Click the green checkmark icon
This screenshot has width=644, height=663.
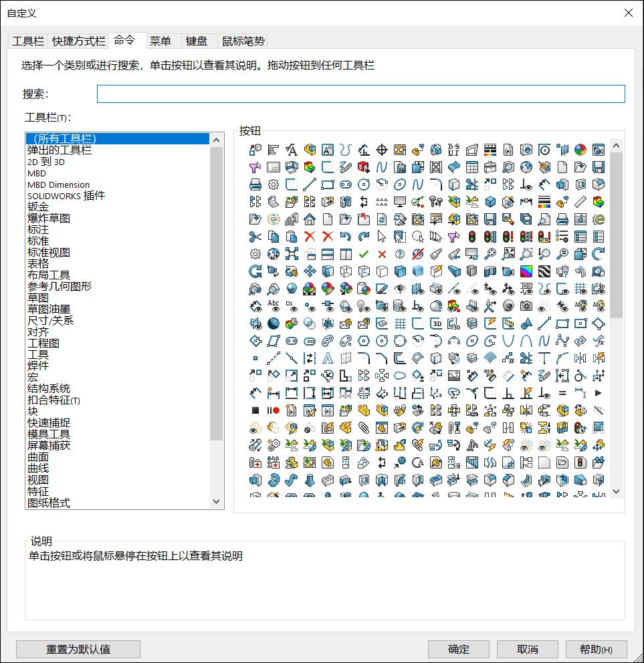click(364, 254)
